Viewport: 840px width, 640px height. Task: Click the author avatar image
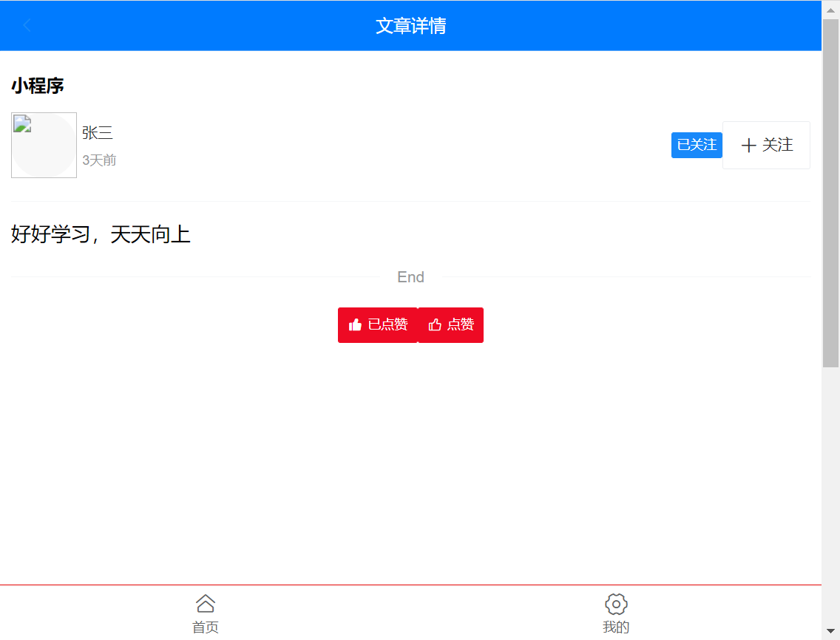(44, 145)
